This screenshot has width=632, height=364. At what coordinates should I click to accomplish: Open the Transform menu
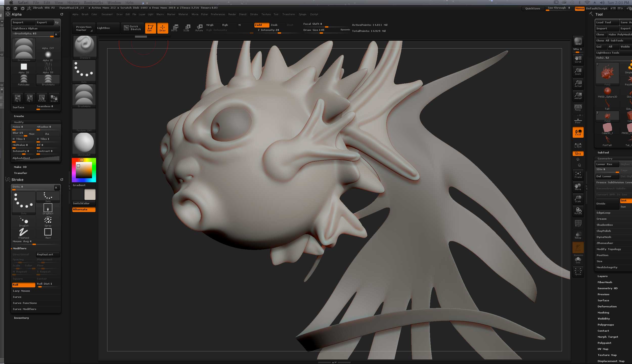[288, 14]
